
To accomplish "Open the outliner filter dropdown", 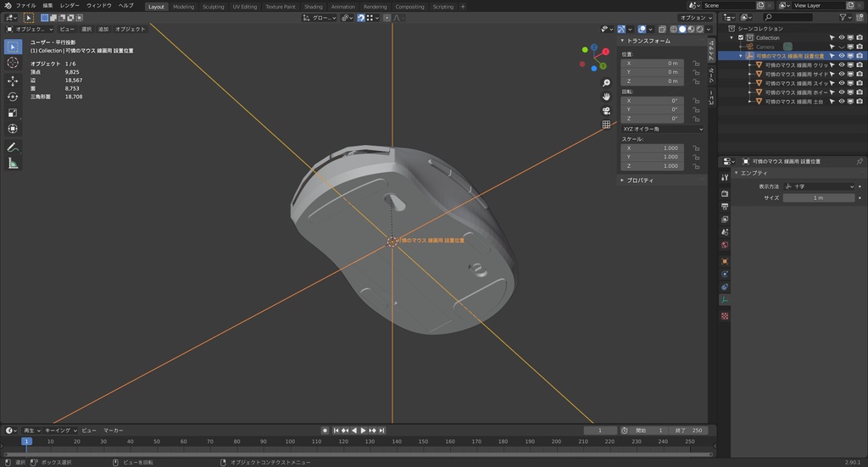I will (845, 18).
